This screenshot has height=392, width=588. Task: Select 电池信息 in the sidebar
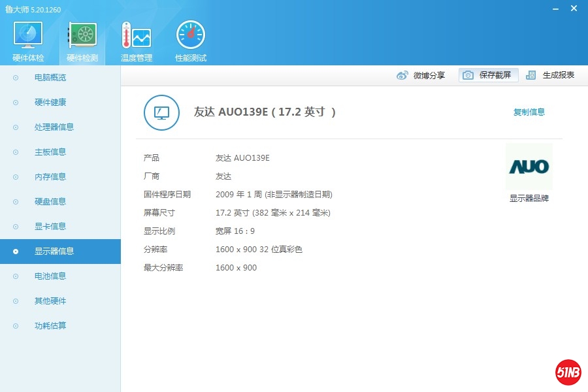(50, 276)
